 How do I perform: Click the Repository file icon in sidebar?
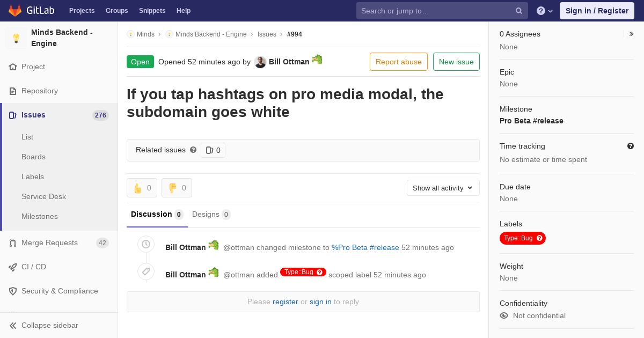[13, 91]
